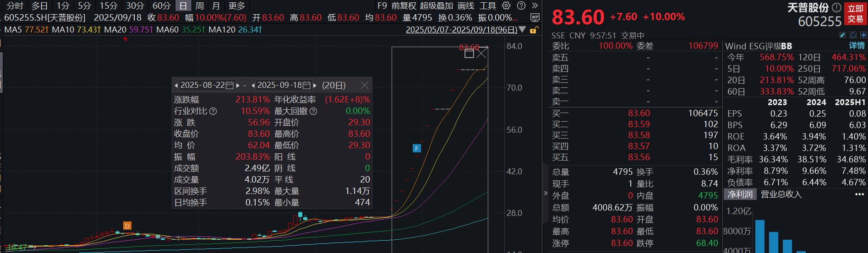Click the pencil note icon
This screenshot has width=868, height=253.
(842, 35)
